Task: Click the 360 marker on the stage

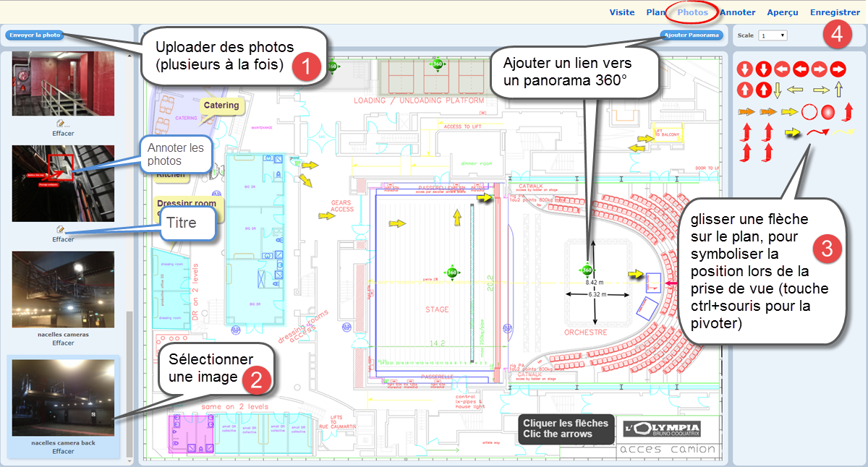Action: (452, 273)
